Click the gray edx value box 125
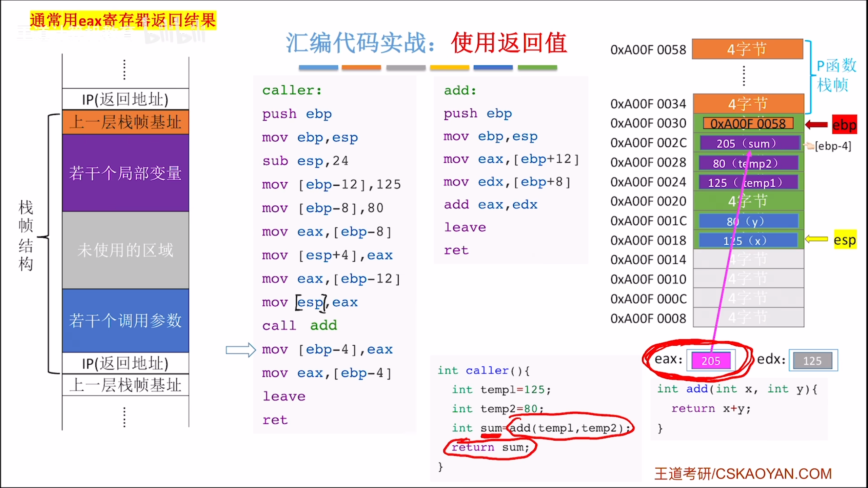The image size is (868, 488). coord(812,361)
